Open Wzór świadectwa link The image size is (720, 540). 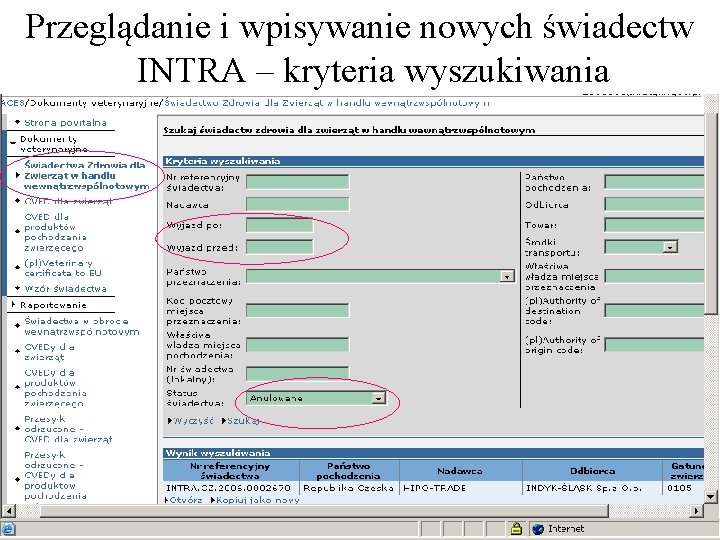tap(65, 289)
